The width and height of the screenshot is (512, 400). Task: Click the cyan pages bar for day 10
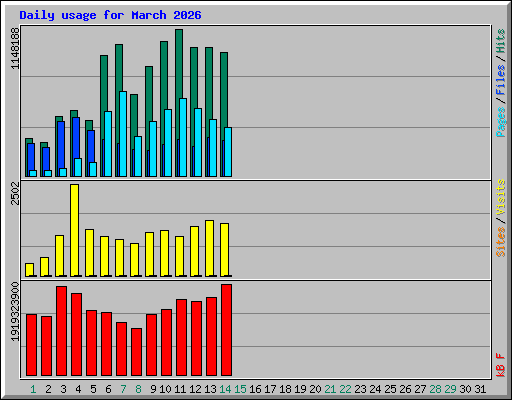168,143
